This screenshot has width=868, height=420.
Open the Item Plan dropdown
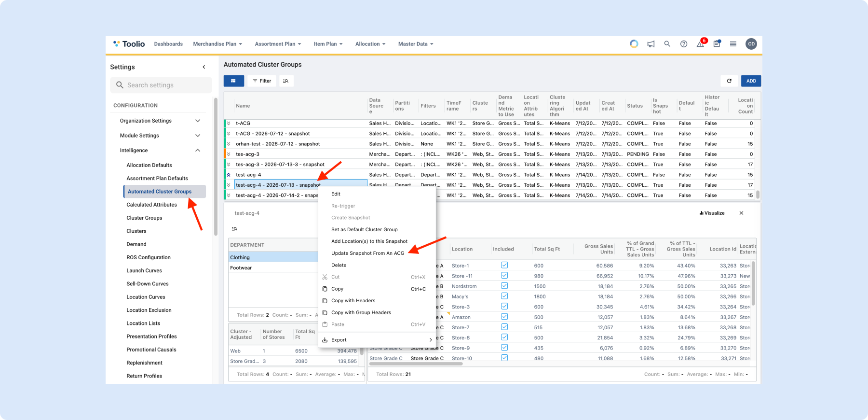tap(328, 44)
